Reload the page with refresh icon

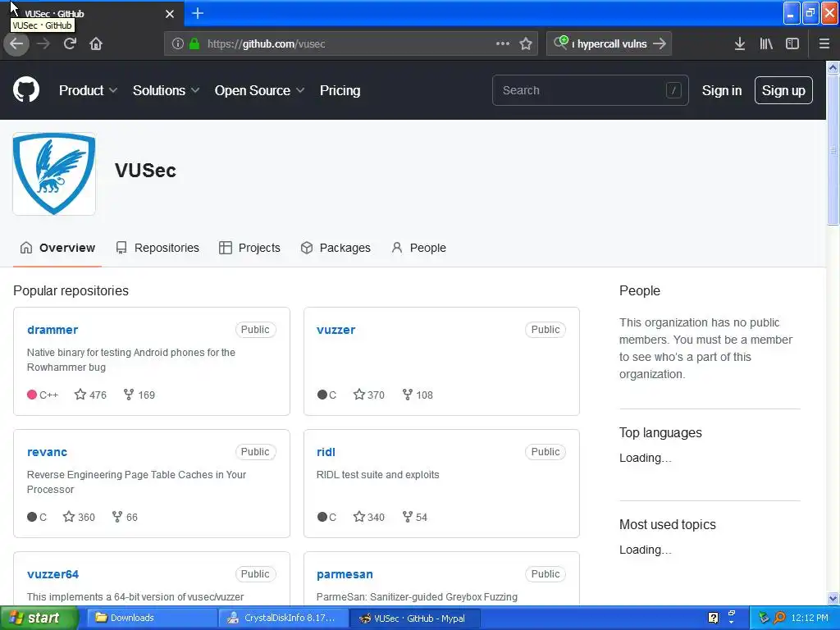(70, 44)
